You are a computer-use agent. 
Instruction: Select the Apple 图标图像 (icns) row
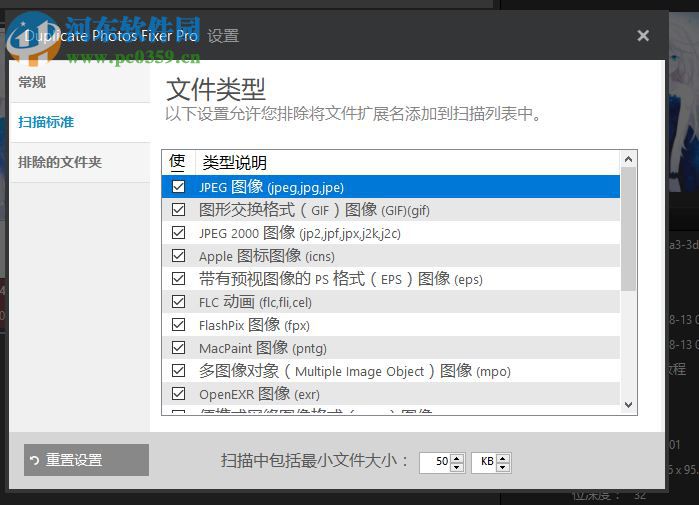[391, 256]
